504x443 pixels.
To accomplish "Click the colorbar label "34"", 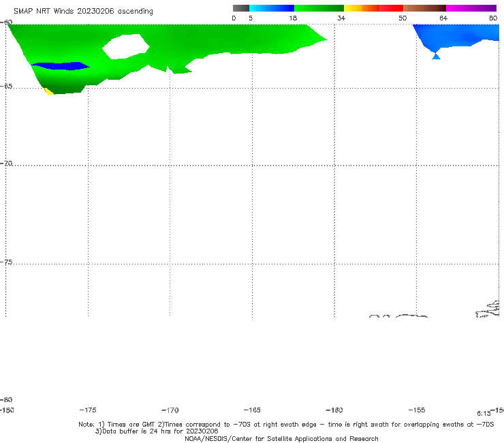I will tap(341, 18).
